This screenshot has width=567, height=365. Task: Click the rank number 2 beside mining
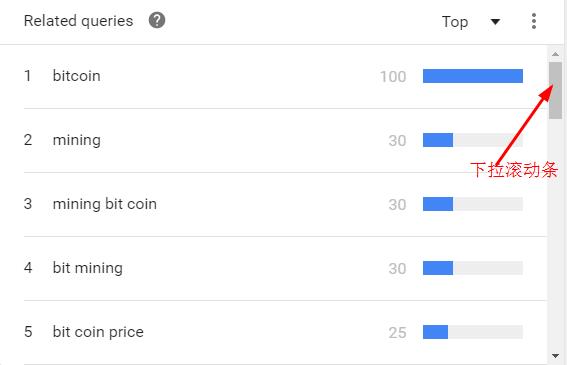[28, 140]
